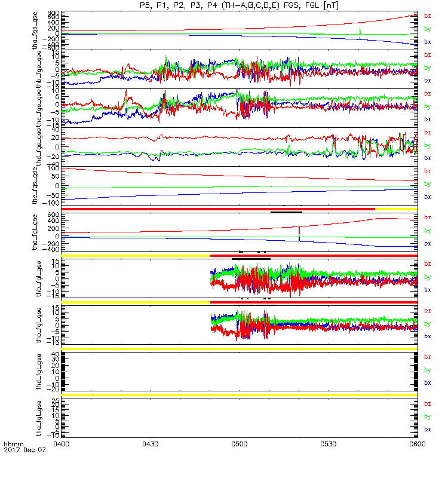The image size is (448, 478).
Task: Click the bz legend of the thd_fgl_gse panel
Action: pos(428,357)
